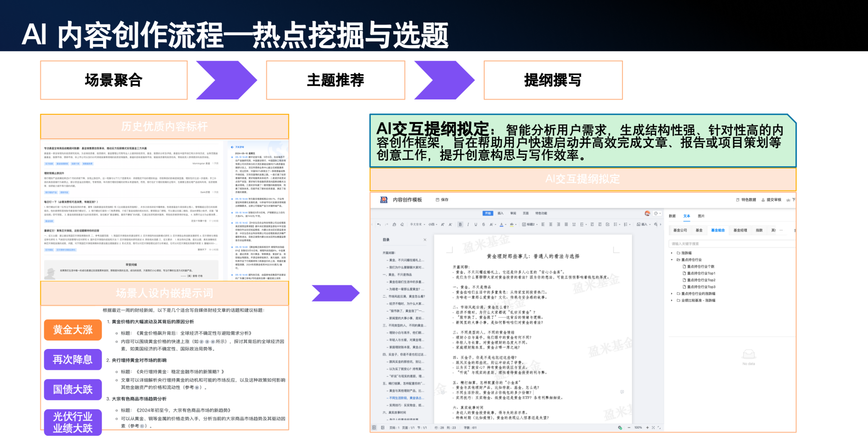Click keyword search input field

731,244
